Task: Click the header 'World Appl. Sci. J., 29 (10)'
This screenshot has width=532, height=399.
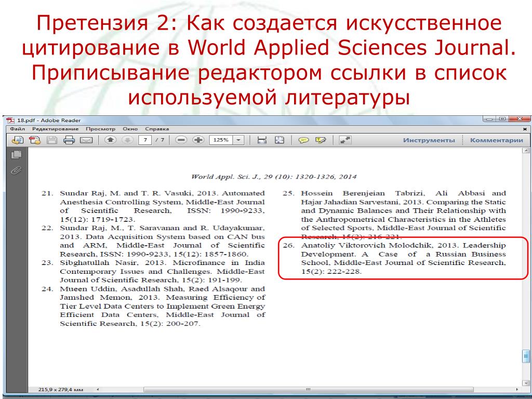Action: pyautogui.click(x=242, y=177)
